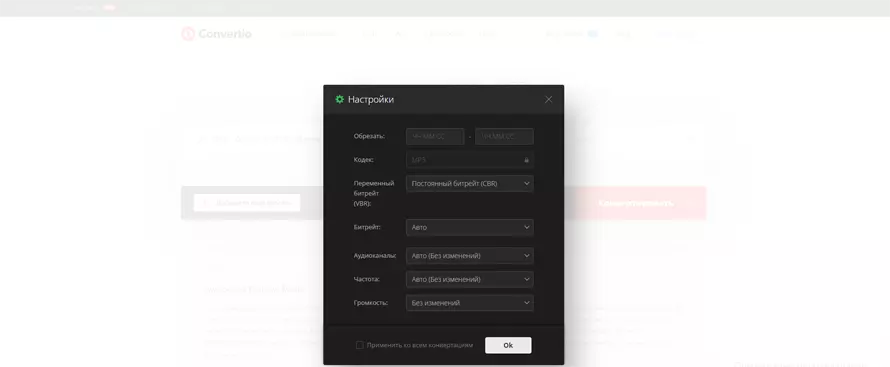Open the Постоянный битрейт (CBR) dropdown
This screenshot has height=367, width=890.
click(469, 184)
